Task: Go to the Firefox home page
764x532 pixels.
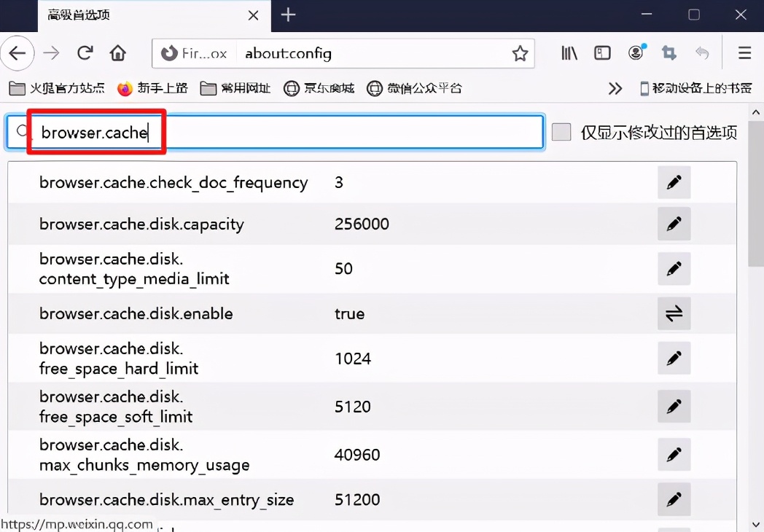Action: click(x=117, y=53)
